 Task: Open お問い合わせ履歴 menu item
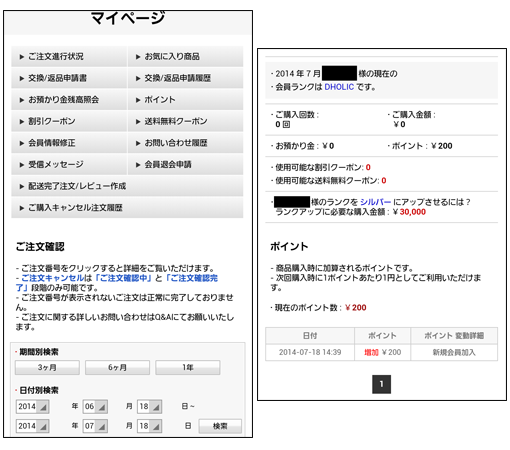pos(185,143)
